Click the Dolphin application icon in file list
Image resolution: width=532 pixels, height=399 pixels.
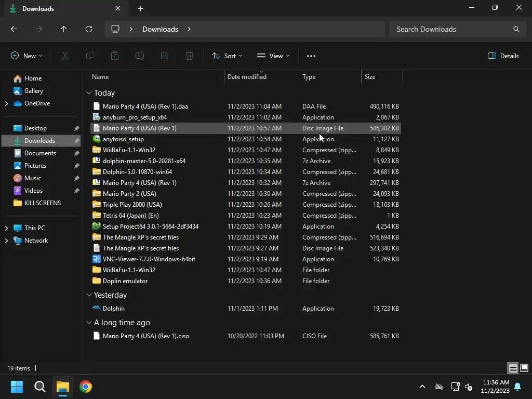[x=97, y=309]
